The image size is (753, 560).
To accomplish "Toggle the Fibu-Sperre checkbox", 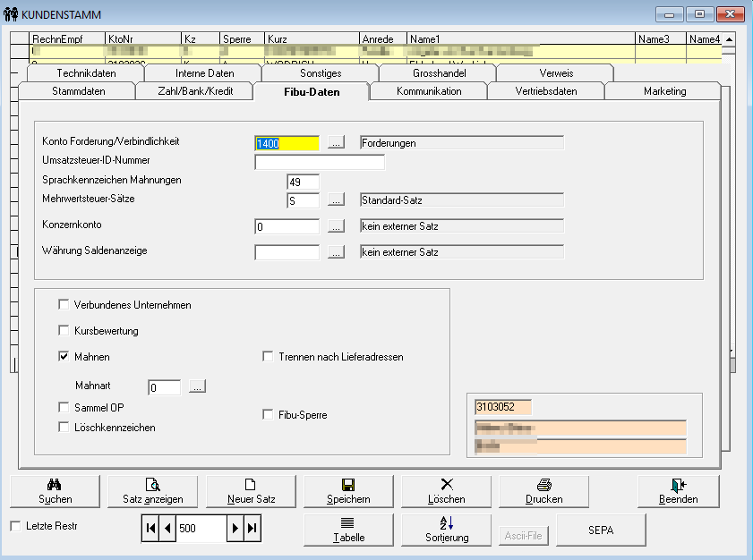I will [268, 415].
